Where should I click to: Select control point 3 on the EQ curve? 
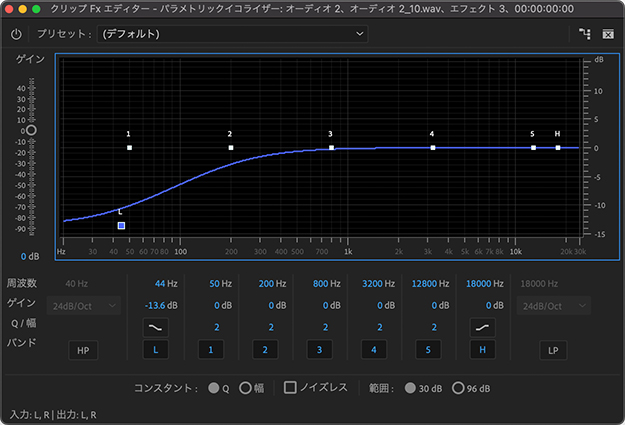[331, 148]
